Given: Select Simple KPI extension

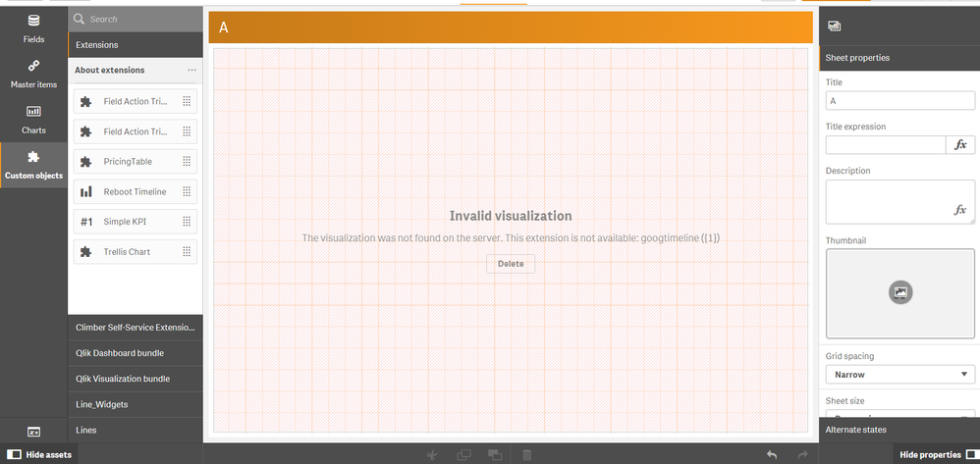Looking at the screenshot, I should click(x=136, y=222).
